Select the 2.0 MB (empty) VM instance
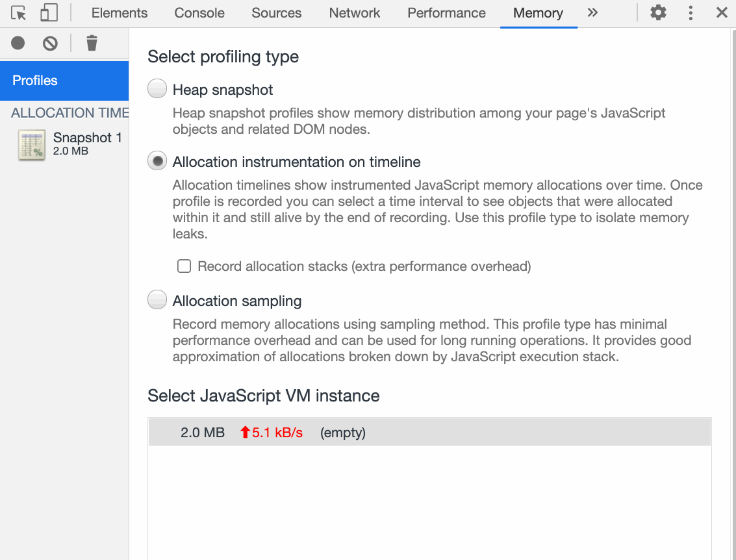Viewport: 736px width, 560px height. point(429,432)
